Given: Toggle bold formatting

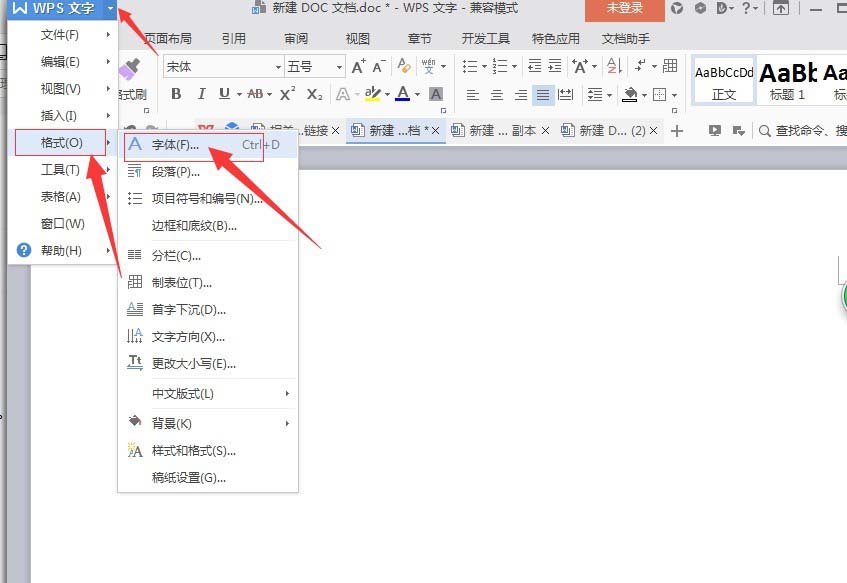Looking at the screenshot, I should tap(176, 95).
